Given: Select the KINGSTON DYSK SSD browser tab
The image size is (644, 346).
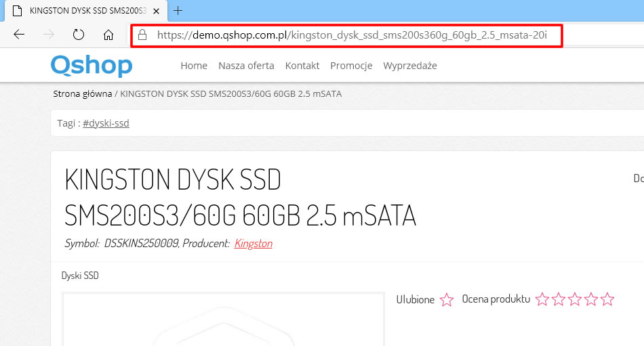Looking at the screenshot, I should point(86,11).
